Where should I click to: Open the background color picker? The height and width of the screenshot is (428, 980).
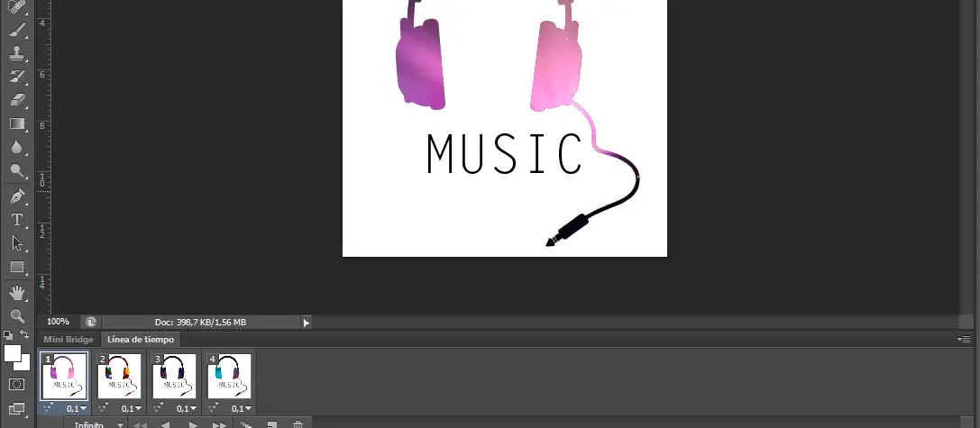(x=25, y=364)
